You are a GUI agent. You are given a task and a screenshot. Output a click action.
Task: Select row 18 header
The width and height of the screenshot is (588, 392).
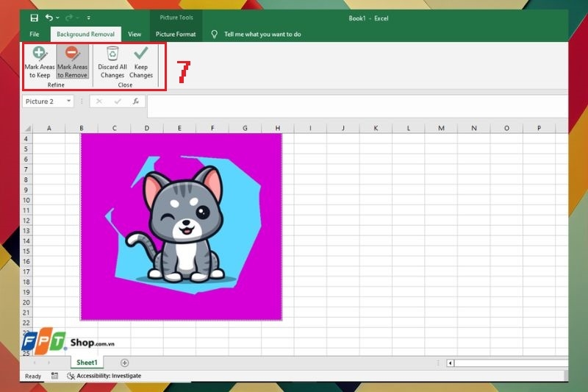pos(26,282)
